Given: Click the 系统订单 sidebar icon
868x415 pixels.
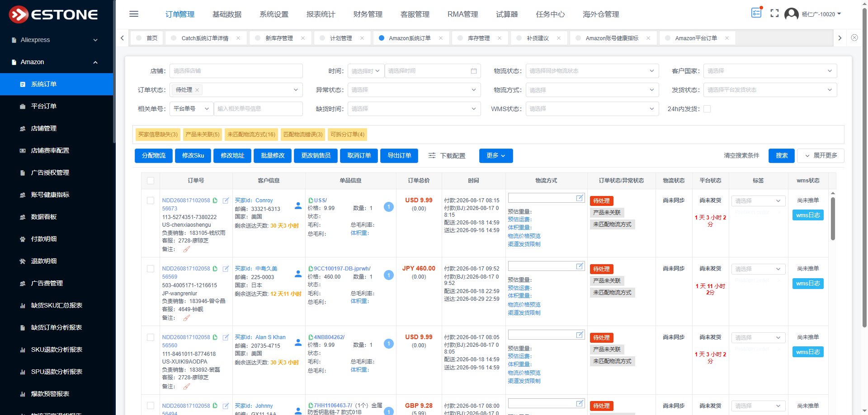Looking at the screenshot, I should coord(23,84).
